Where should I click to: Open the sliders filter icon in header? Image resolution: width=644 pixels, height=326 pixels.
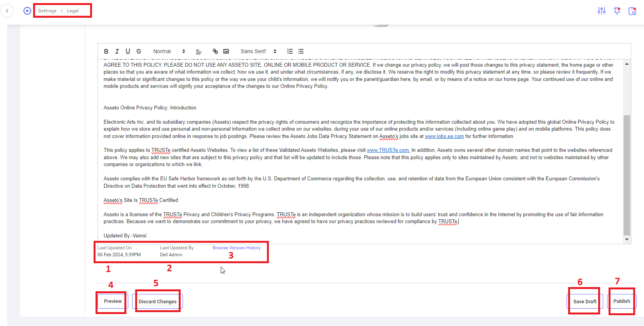point(602,11)
